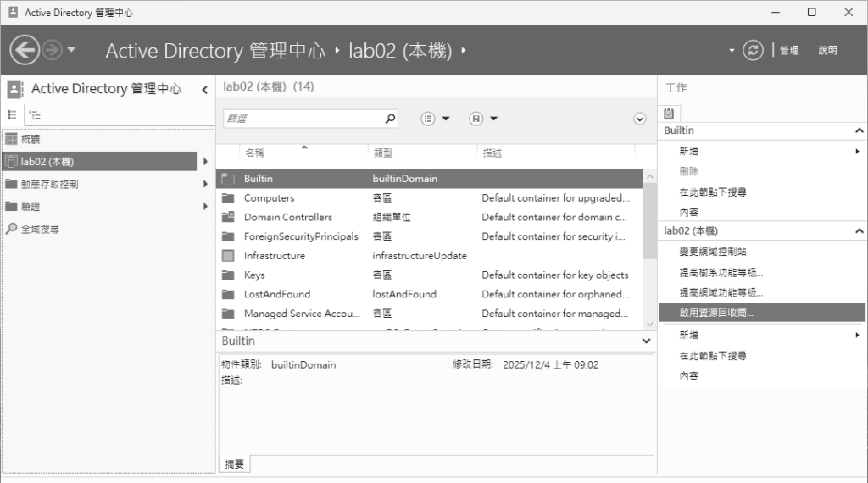Click the list scrollbar down arrow
The height and width of the screenshot is (483, 868).
coord(650,325)
